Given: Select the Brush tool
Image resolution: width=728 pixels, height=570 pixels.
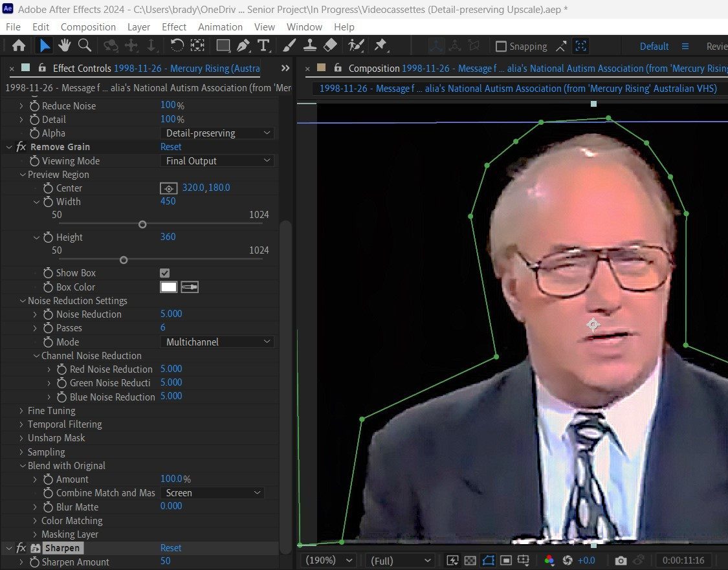Looking at the screenshot, I should 289,45.
